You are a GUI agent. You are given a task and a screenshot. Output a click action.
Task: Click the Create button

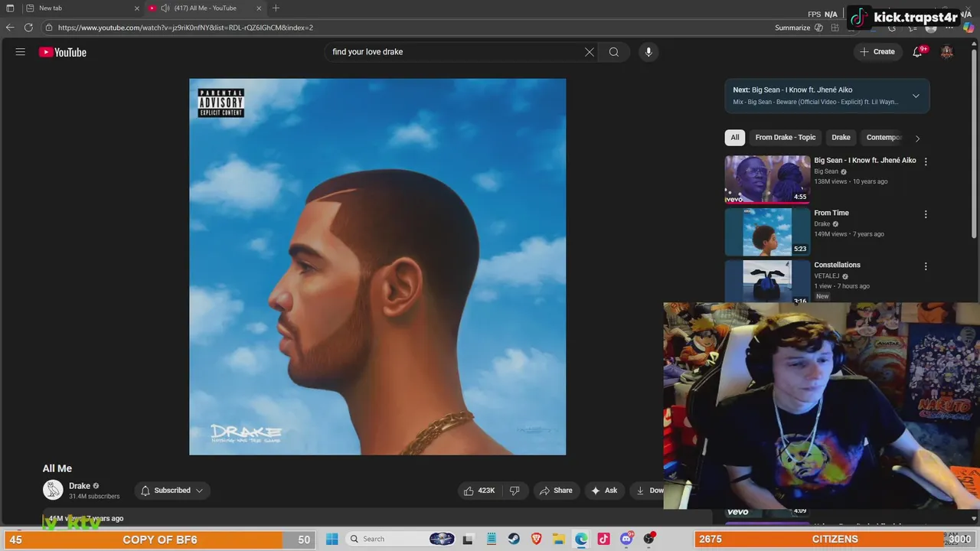coord(877,52)
